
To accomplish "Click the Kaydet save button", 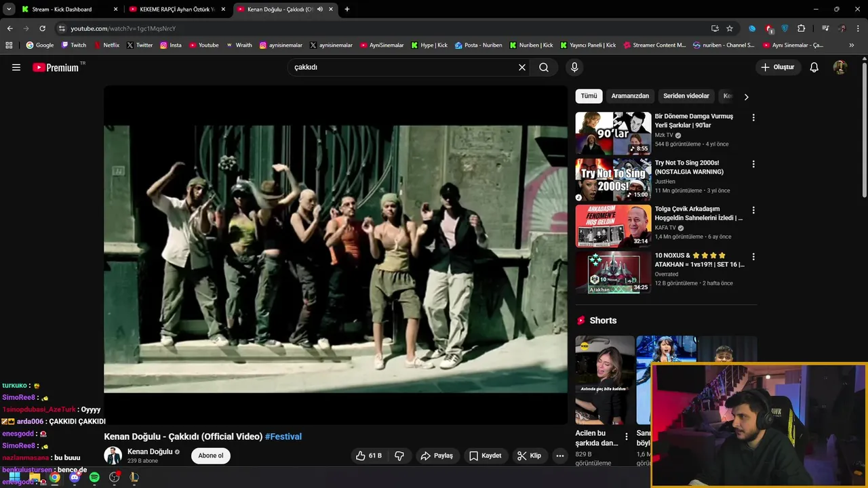I will (485, 455).
